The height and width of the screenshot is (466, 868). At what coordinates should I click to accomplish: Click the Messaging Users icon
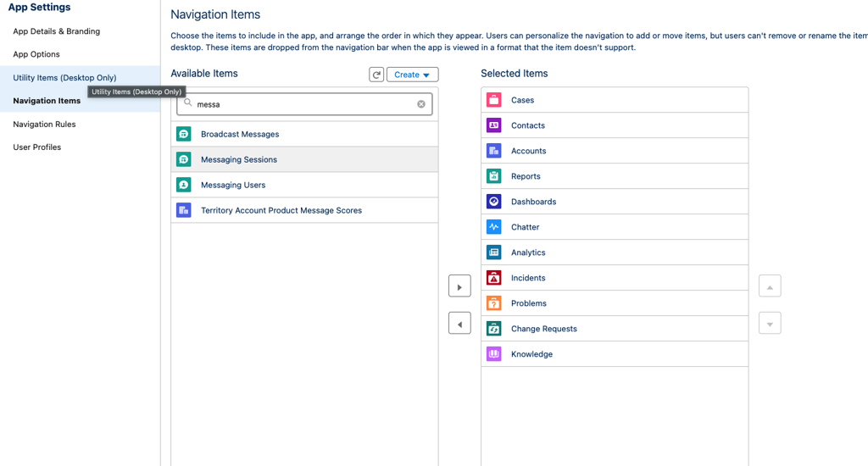184,185
